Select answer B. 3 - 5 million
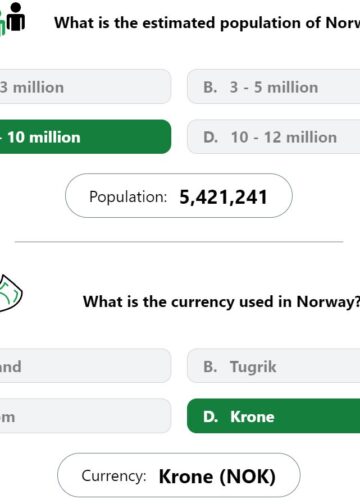This screenshot has height=504, width=360. pos(274,87)
